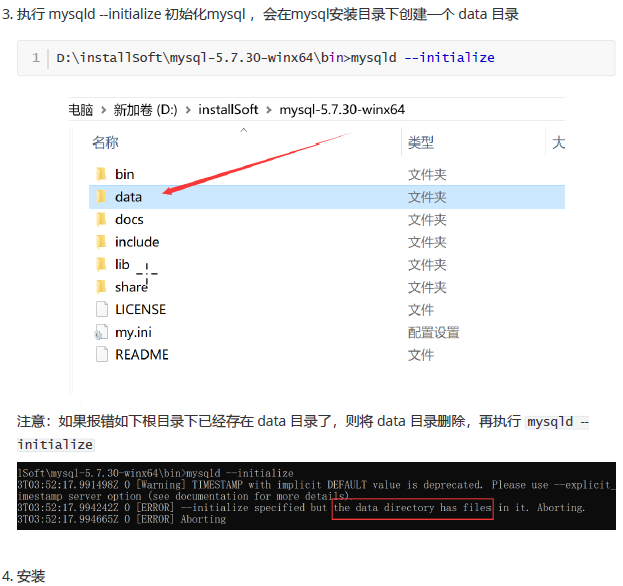This screenshot has height=586, width=623.
Task: Go to 电脑 in the breadcrumb path
Action: pyautogui.click(x=81, y=110)
